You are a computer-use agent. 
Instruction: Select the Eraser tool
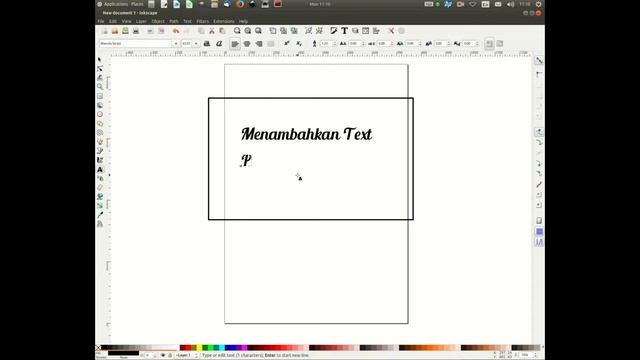pyautogui.click(x=100, y=187)
